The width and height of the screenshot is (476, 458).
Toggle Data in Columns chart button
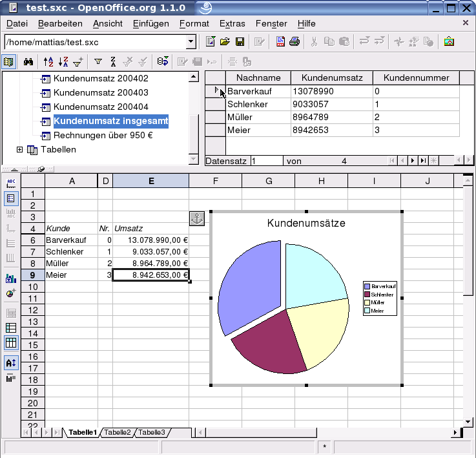[x=11, y=342]
